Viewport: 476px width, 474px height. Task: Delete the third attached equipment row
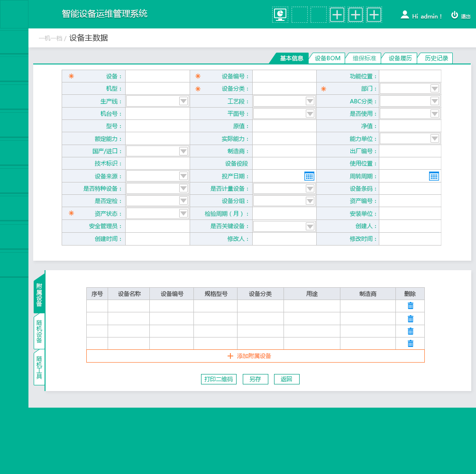pos(410,331)
